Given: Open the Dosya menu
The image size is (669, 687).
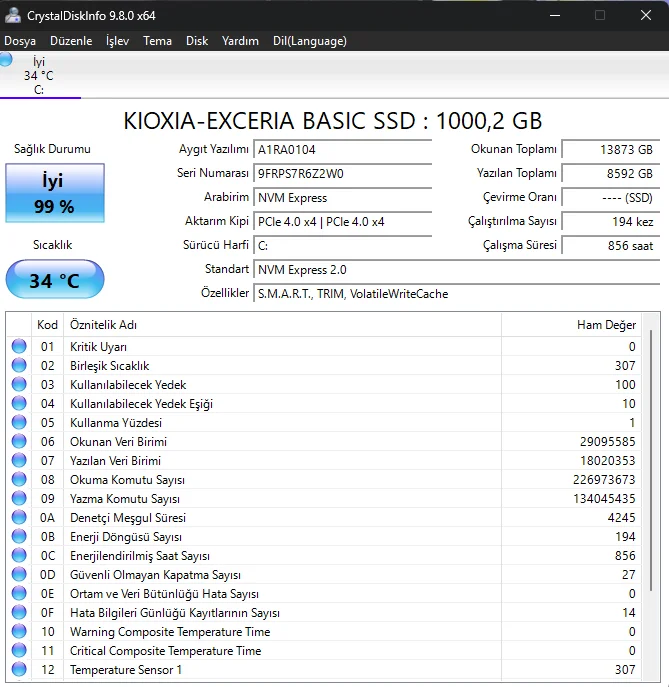Looking at the screenshot, I should 20,41.
